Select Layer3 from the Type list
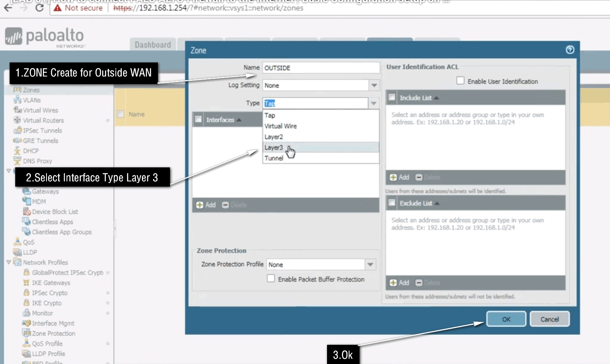Viewport: 610px width, 364px height. 321,147
